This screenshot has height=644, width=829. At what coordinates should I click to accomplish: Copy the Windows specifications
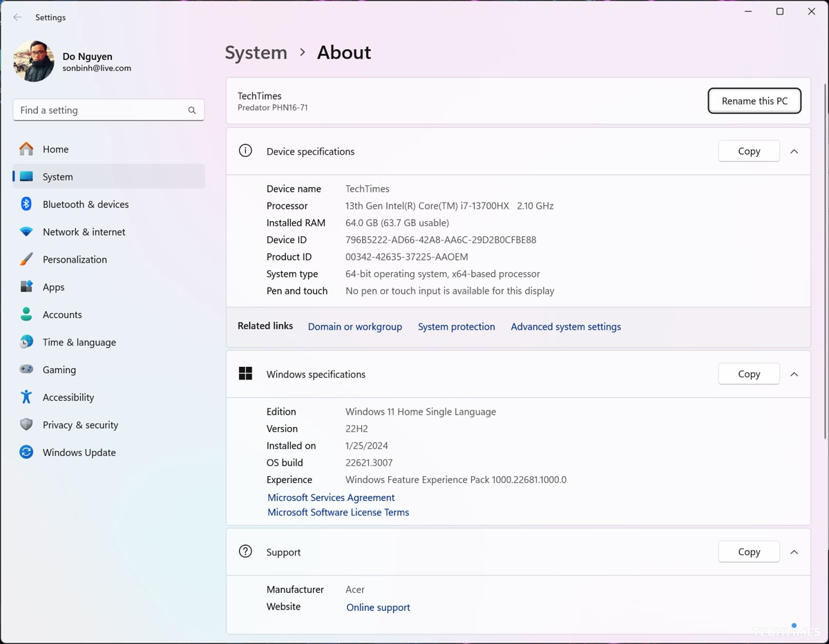tap(749, 374)
